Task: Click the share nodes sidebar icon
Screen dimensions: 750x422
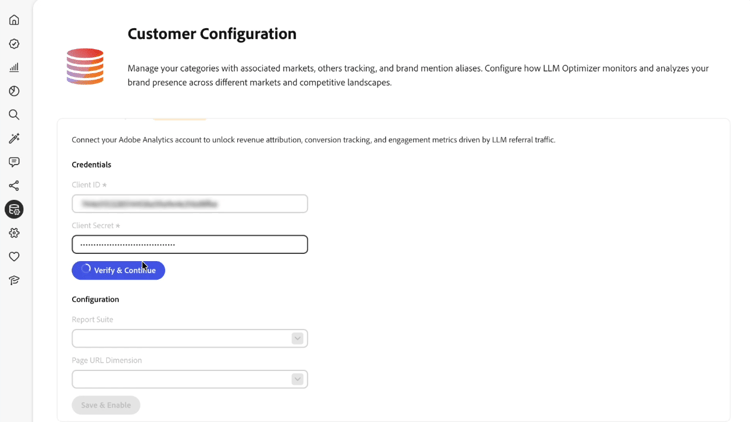Action: (14, 186)
